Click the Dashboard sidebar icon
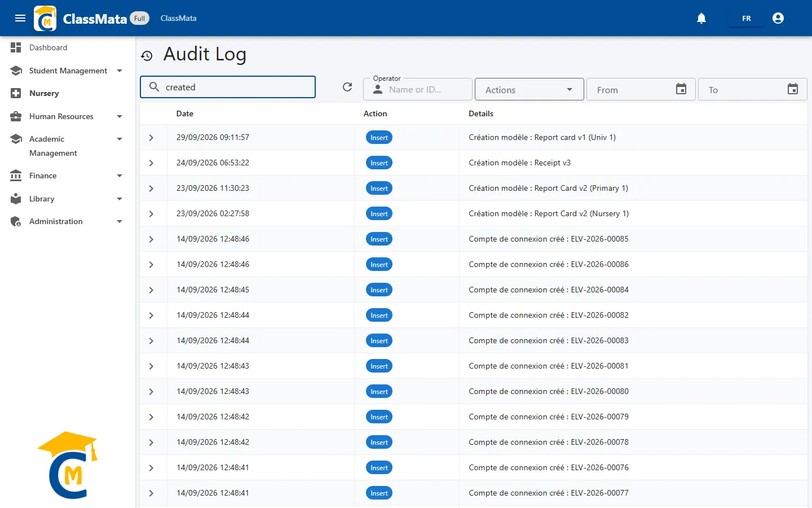This screenshot has height=508, width=812. (16, 47)
